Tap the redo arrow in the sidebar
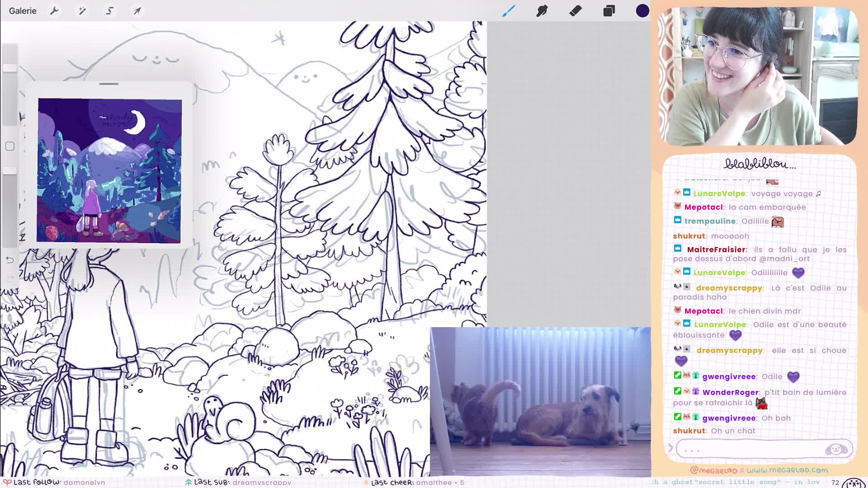 click(x=9, y=278)
